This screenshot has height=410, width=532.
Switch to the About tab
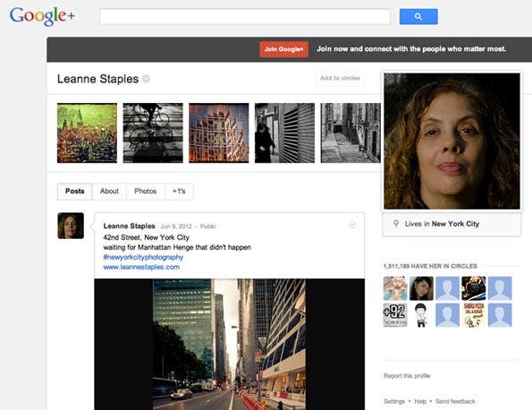click(109, 192)
